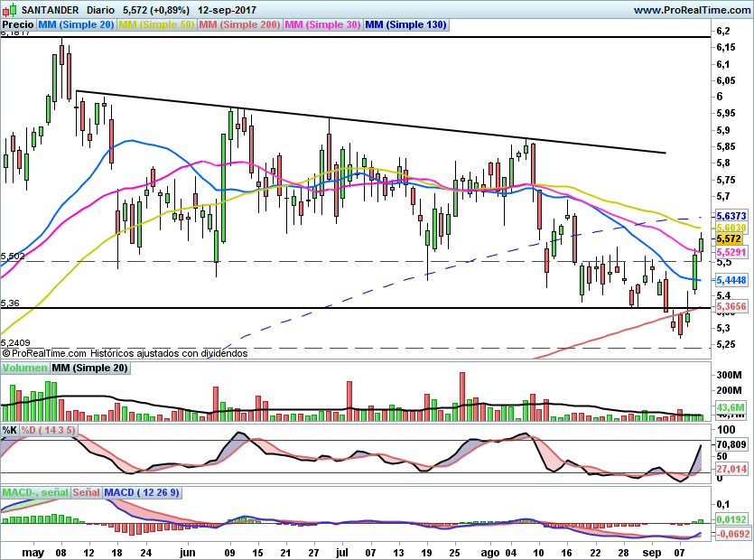The height and width of the screenshot is (560, 754).
Task: Click the Diario timeframe text in header
Action: 100,10
